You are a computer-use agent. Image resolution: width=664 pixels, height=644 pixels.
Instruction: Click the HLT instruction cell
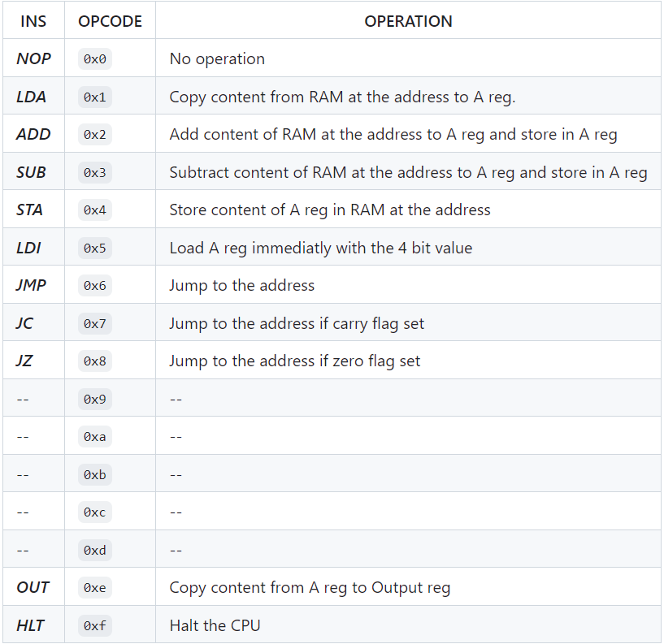click(33, 625)
